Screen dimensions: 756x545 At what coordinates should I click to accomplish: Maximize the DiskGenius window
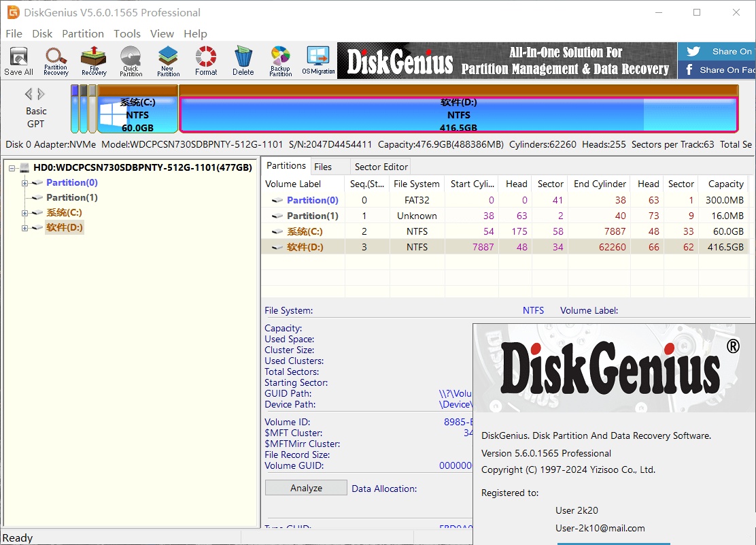tap(697, 12)
